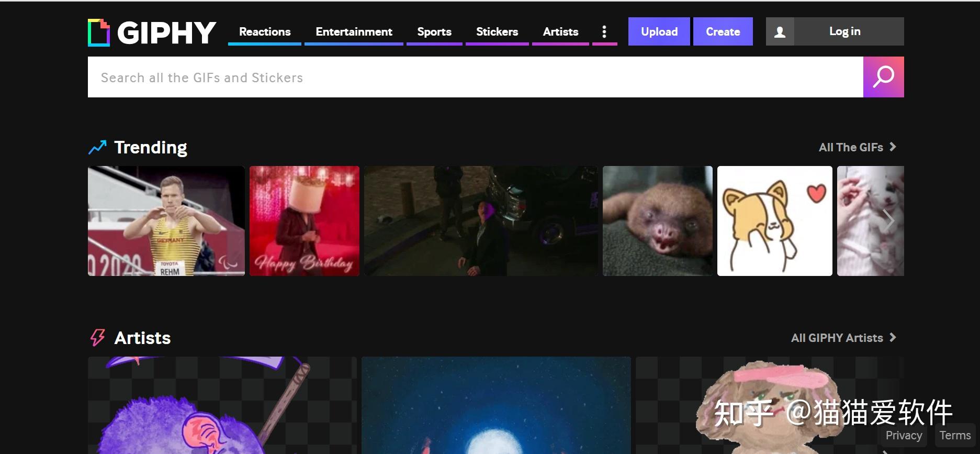Open the Stickers category

[x=497, y=32]
